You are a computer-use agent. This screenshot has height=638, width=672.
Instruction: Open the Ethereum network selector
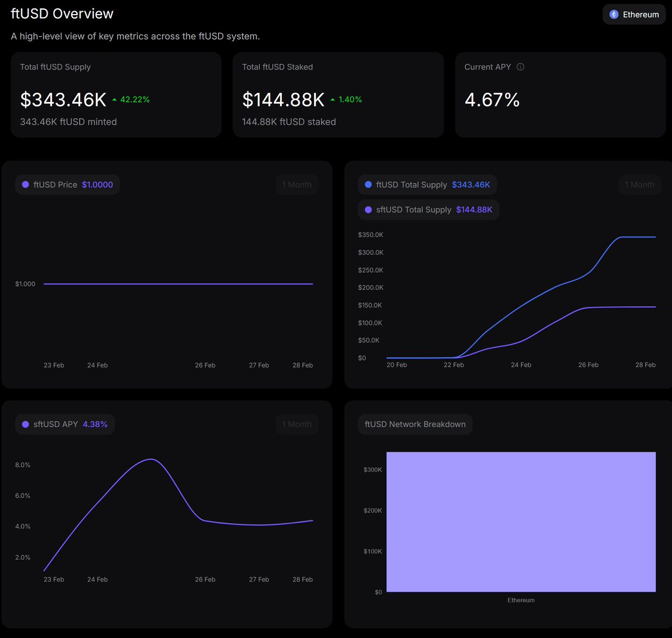point(634,15)
